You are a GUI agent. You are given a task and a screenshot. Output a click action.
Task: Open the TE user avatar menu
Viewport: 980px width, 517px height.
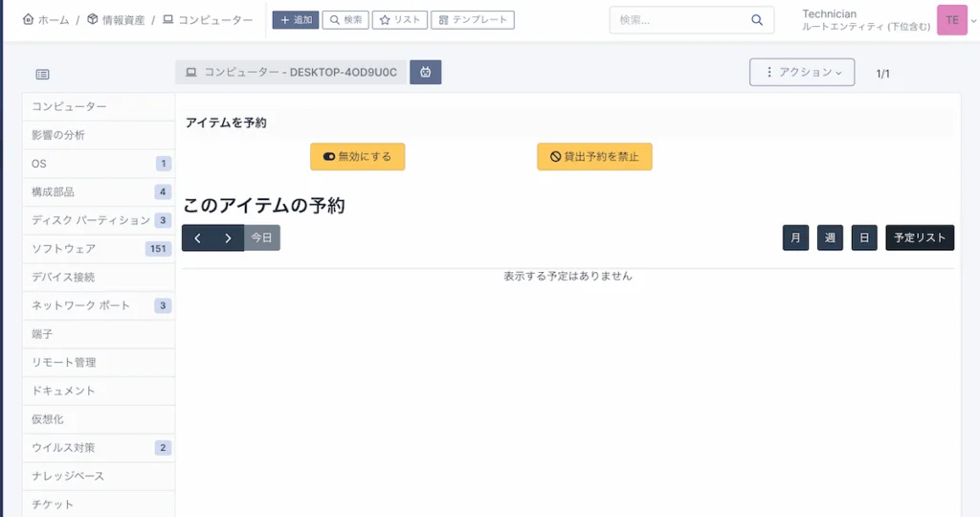952,20
